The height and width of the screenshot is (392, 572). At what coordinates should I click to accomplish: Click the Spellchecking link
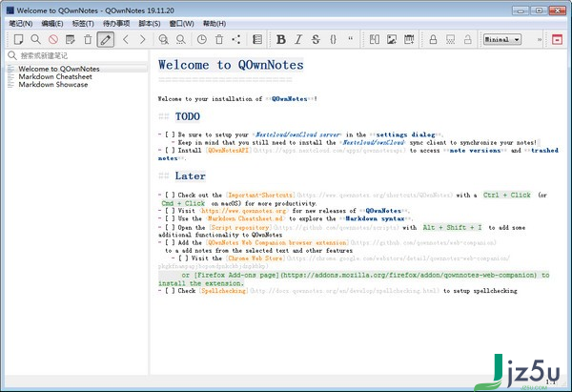224,291
